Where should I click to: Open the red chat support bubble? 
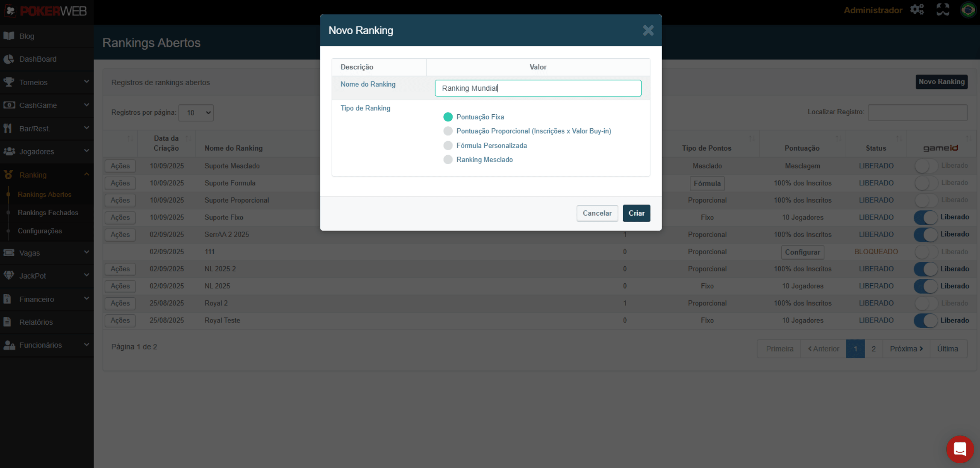click(959, 449)
